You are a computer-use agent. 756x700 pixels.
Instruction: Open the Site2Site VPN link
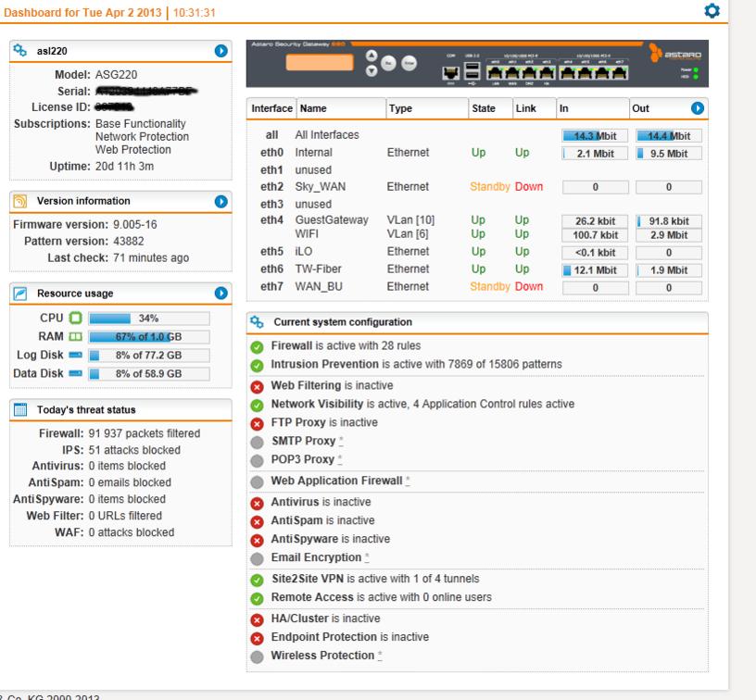308,578
